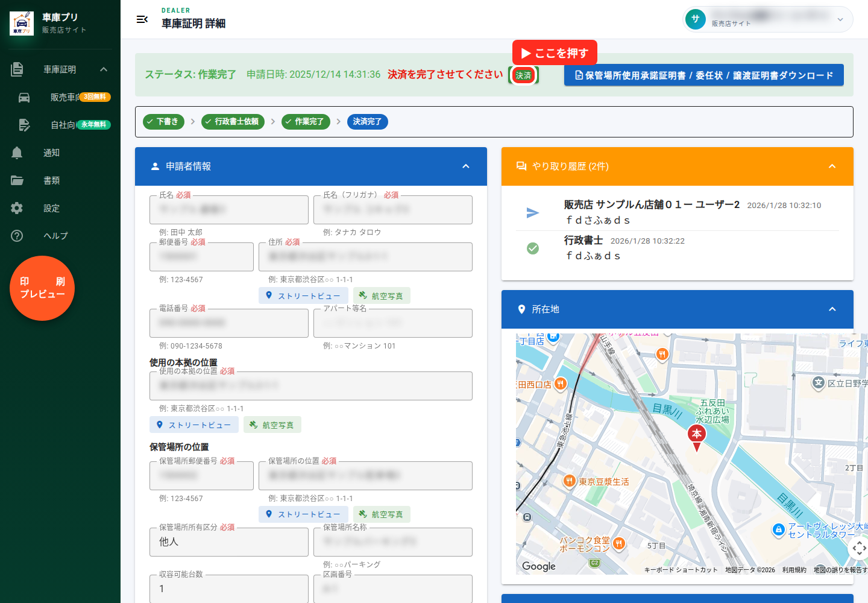Click the person icon in the 申請者情報 header
This screenshot has width=868, height=603.
coord(155,166)
